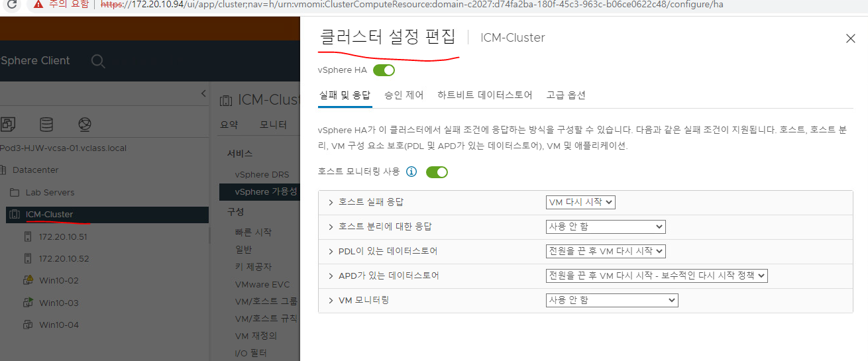Screen dimensions: 868x361
Task: Switch to the 실패 및 응답 tab
Action: click(x=345, y=95)
